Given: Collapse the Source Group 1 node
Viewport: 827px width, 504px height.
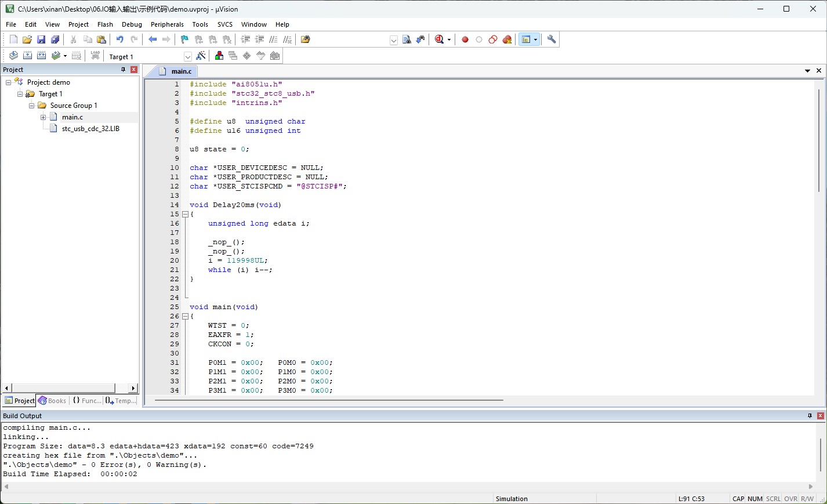Looking at the screenshot, I should click(x=32, y=106).
